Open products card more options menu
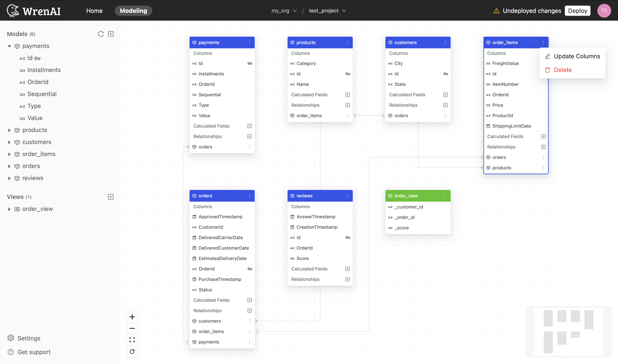 (347, 42)
